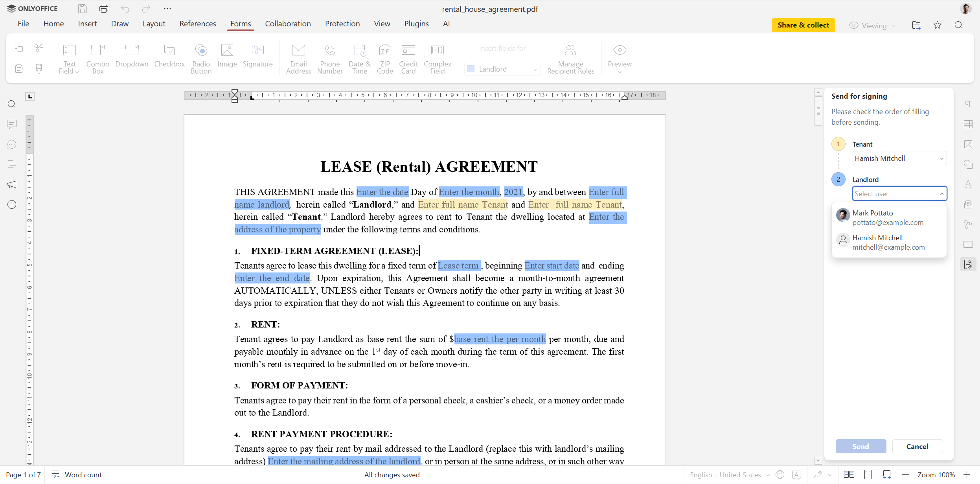The image size is (980, 484).
Task: Open the Preview eye option
Action: tap(620, 59)
